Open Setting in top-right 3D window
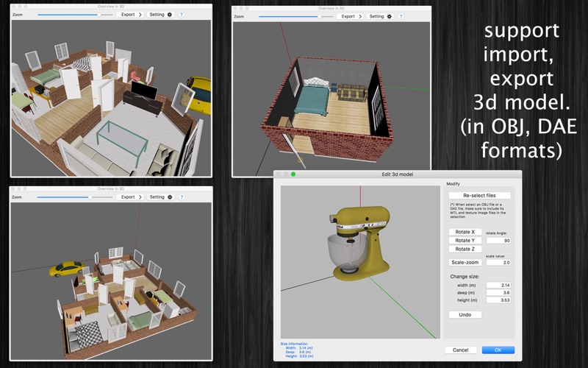588x368 pixels. [380, 16]
